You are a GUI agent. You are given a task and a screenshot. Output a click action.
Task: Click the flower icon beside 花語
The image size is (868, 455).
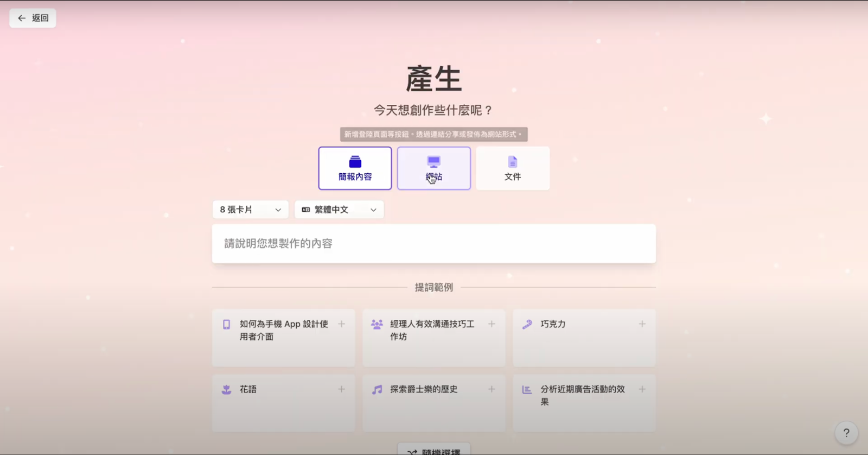tap(226, 390)
